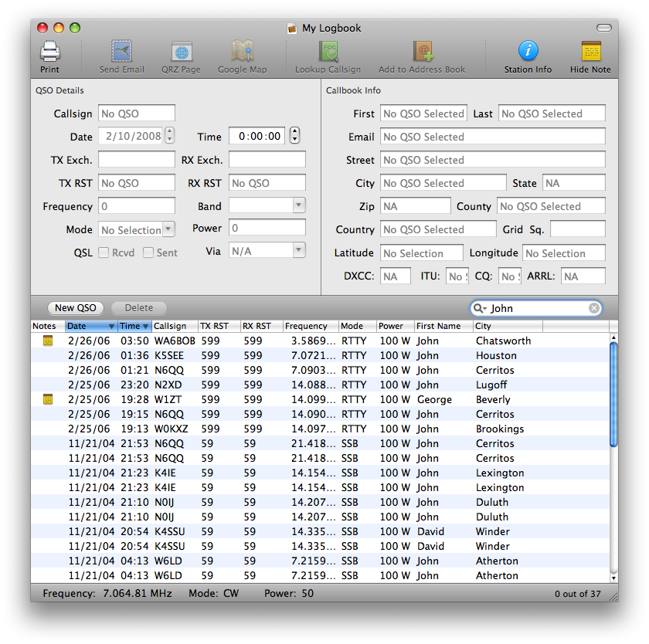Enable the QSL Sent checkbox
649x644 pixels.
(x=148, y=253)
